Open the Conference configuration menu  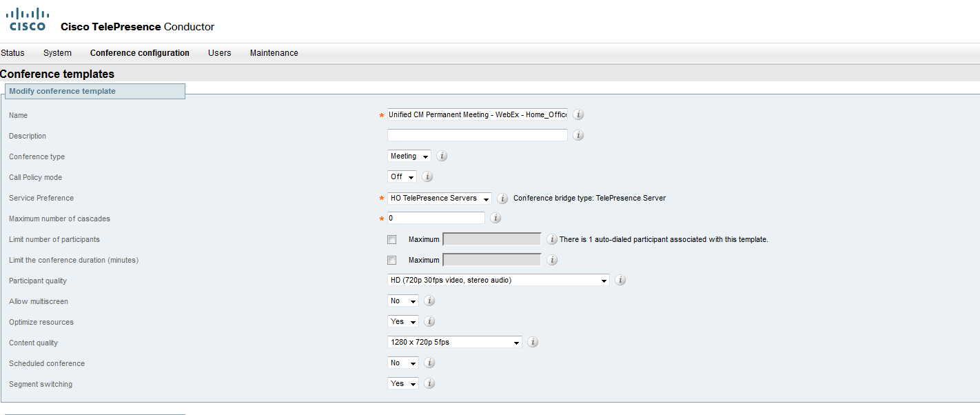(x=140, y=53)
